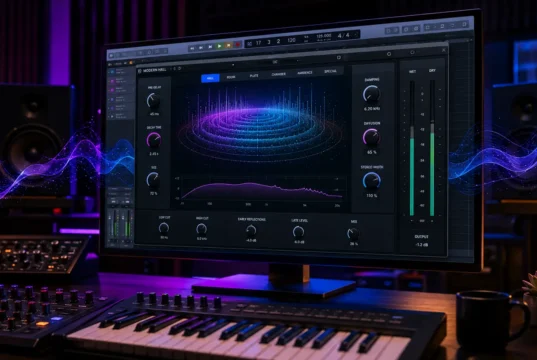Toggle the power icon beside Modern Hall

click(x=139, y=71)
